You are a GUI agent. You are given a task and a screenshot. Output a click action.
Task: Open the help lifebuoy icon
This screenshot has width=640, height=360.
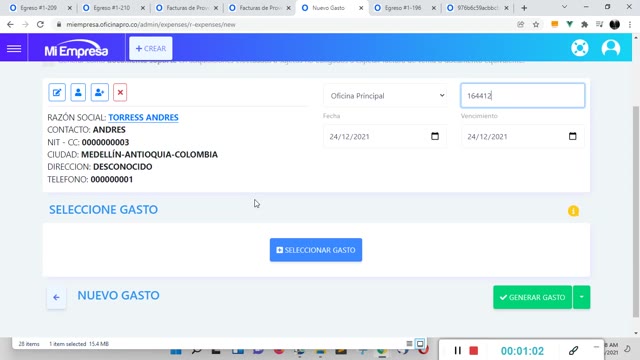tap(580, 48)
